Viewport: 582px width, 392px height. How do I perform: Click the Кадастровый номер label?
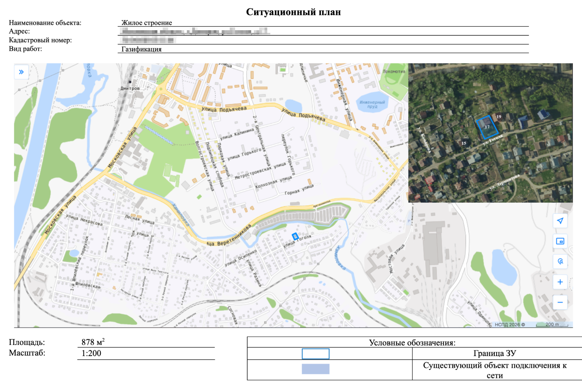pos(40,40)
